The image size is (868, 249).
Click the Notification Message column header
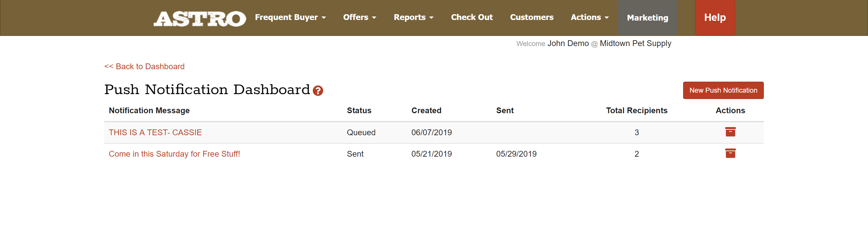[149, 110]
